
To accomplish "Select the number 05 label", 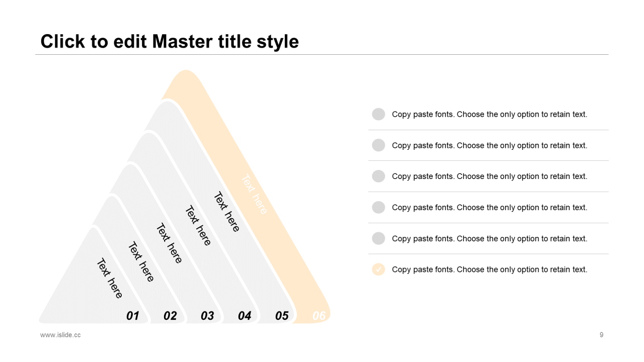I will pos(282,316).
